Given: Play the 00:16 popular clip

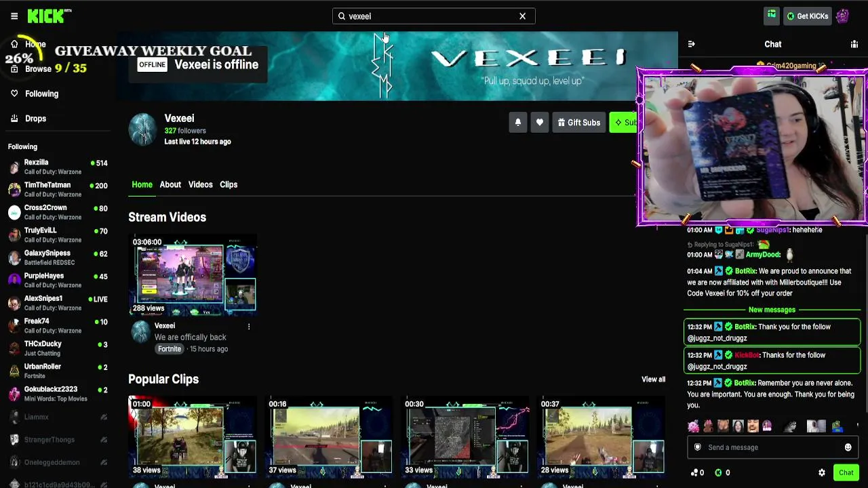Looking at the screenshot, I should pos(329,436).
